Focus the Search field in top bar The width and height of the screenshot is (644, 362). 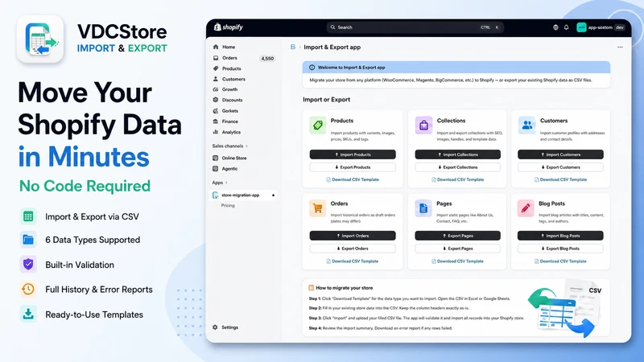pos(415,27)
